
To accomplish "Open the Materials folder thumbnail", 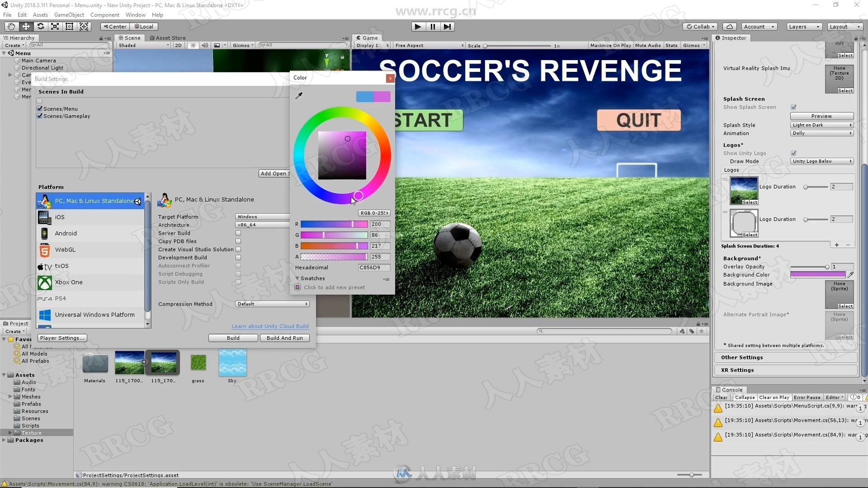I will click(x=95, y=363).
